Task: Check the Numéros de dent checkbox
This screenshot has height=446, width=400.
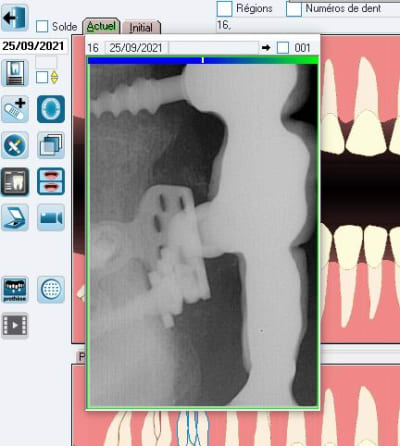Action: point(294,9)
